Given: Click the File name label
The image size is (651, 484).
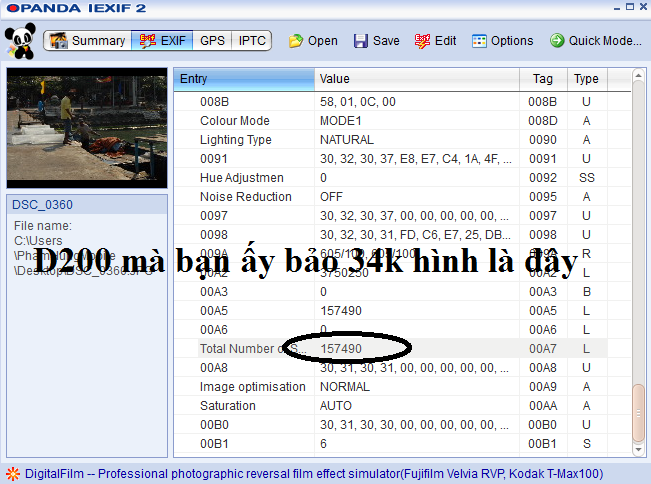Looking at the screenshot, I should 43,226.
